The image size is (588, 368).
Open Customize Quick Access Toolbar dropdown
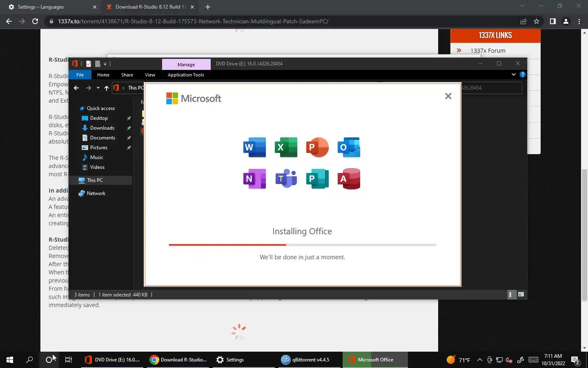[x=105, y=64]
